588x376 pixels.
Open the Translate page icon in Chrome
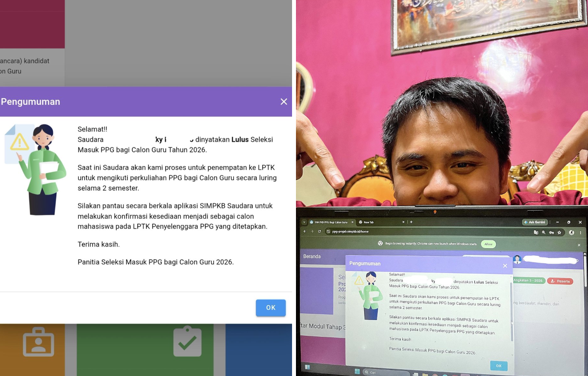pos(536,232)
